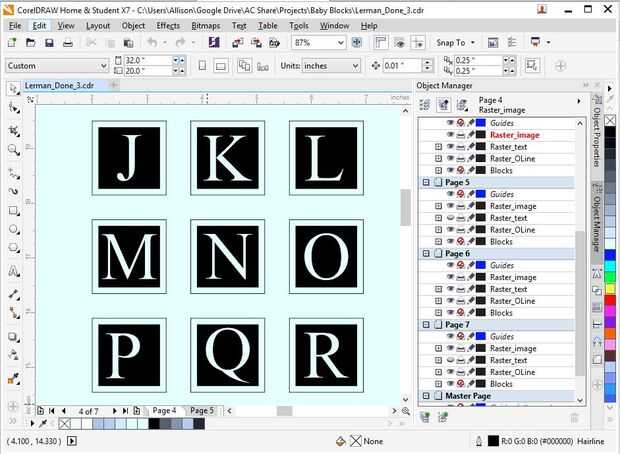Click the Import icon in the toolbar

238,42
